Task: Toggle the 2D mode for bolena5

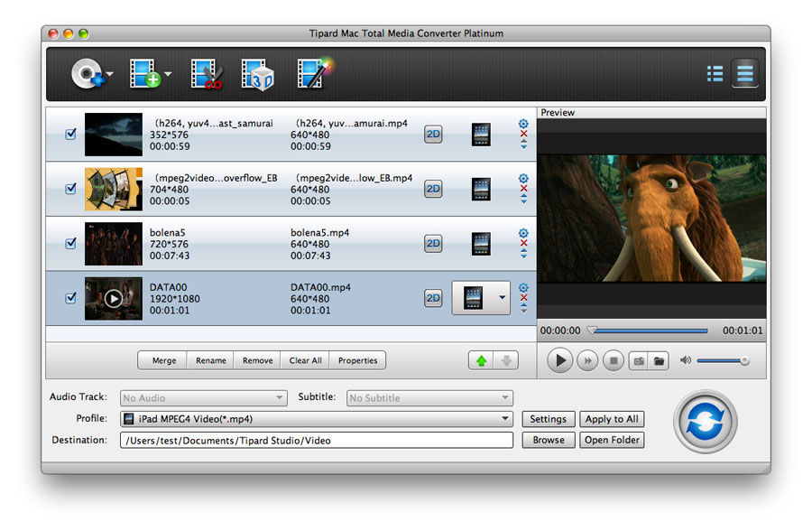Action: coord(433,244)
